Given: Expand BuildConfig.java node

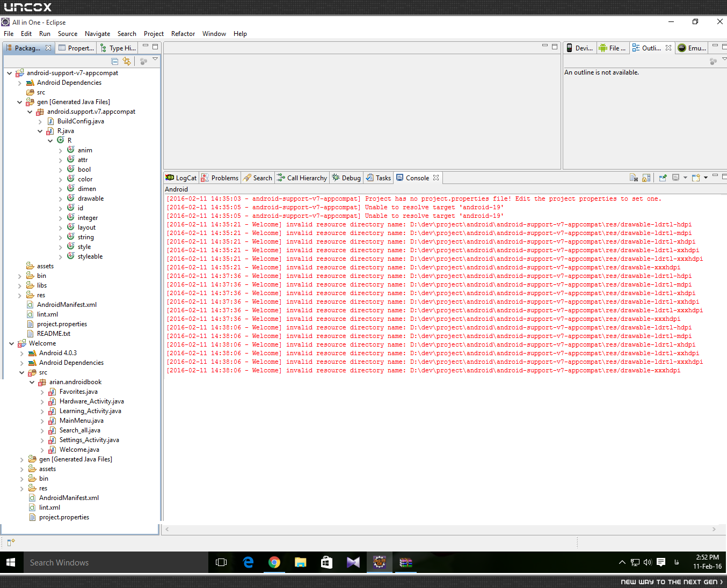Looking at the screenshot, I should pyautogui.click(x=40, y=122).
